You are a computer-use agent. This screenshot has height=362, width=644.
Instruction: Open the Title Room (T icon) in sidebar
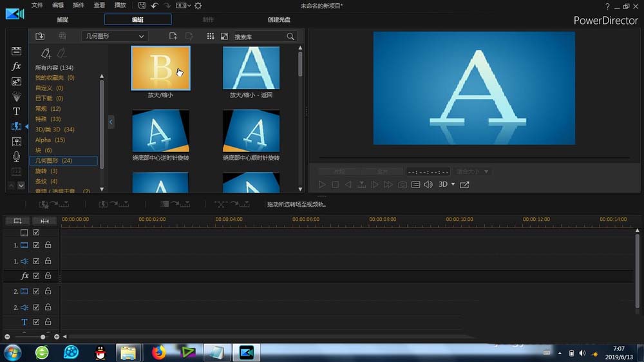click(x=17, y=111)
